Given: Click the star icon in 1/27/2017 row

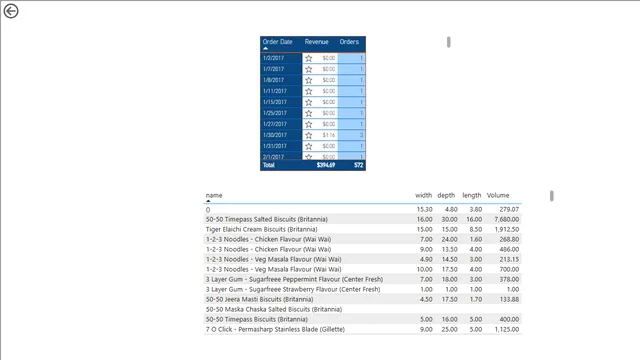Looking at the screenshot, I should click(309, 124).
